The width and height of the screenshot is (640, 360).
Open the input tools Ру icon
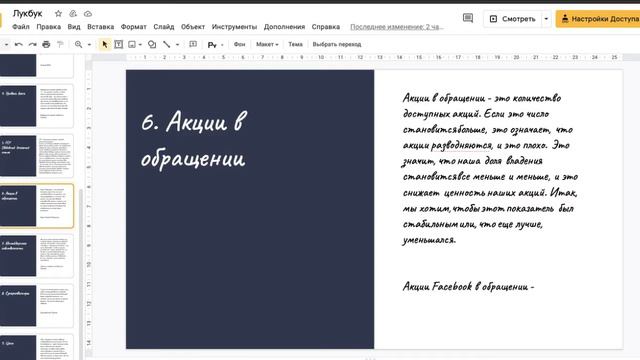tap(212, 44)
